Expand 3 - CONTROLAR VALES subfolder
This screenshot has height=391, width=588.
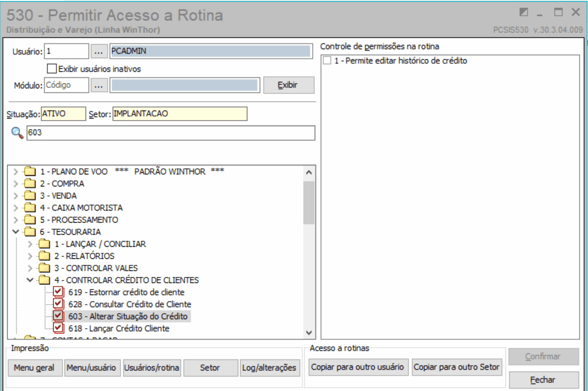tap(30, 268)
